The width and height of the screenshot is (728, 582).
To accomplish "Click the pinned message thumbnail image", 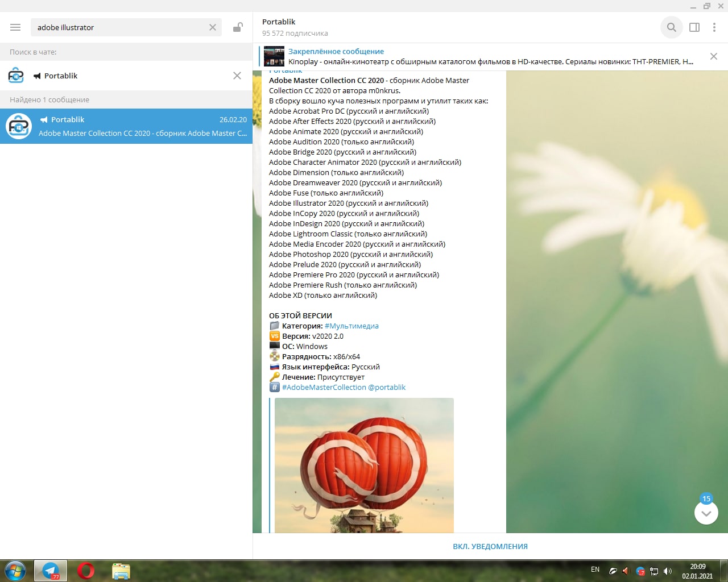I will pos(274,56).
